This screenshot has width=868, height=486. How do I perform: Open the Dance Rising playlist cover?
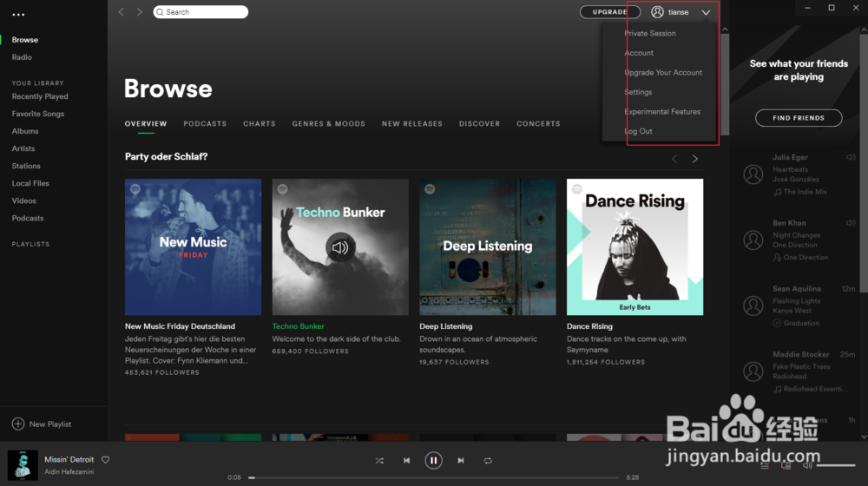[x=635, y=246]
